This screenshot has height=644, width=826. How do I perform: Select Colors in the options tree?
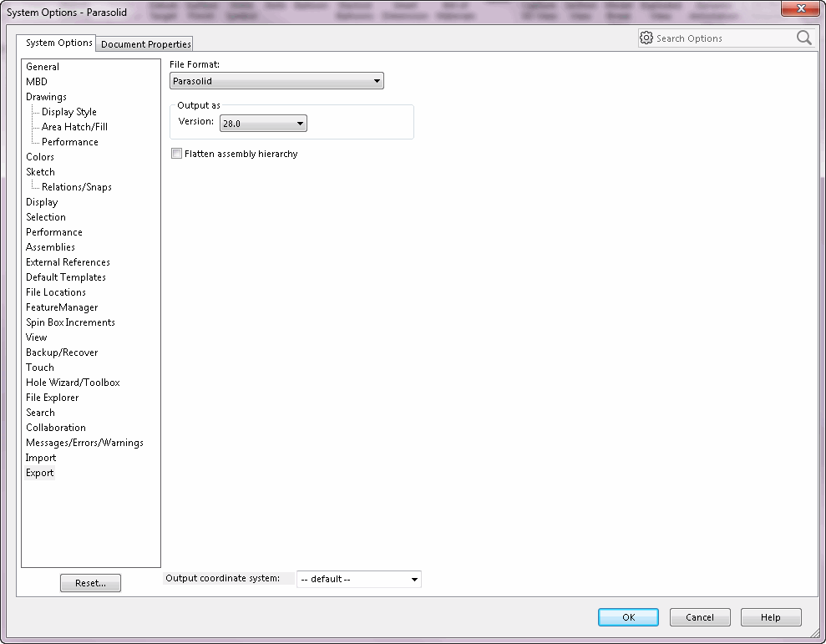click(x=40, y=157)
